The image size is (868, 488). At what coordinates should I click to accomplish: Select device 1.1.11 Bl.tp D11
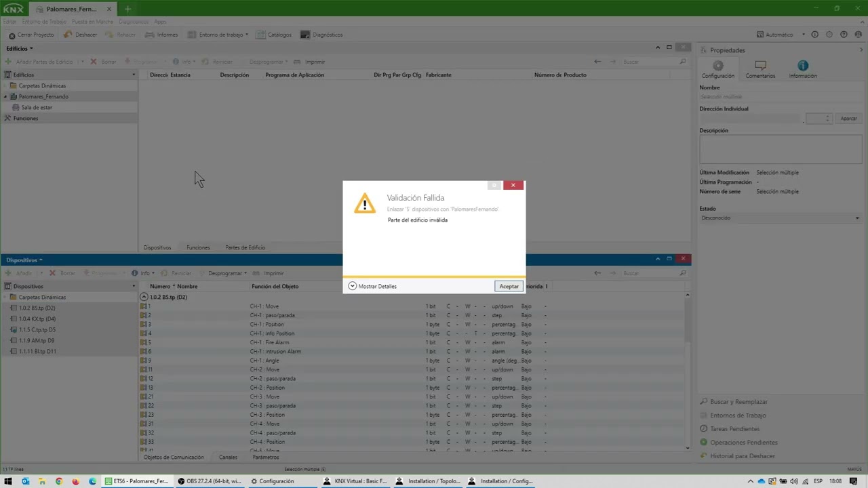pos(37,351)
